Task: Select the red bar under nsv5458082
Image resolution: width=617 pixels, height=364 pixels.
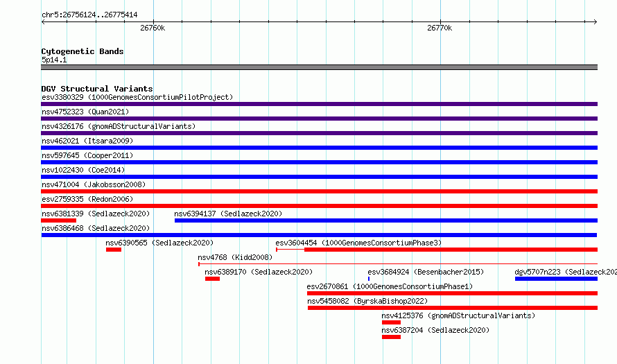Action: [x=453, y=308]
